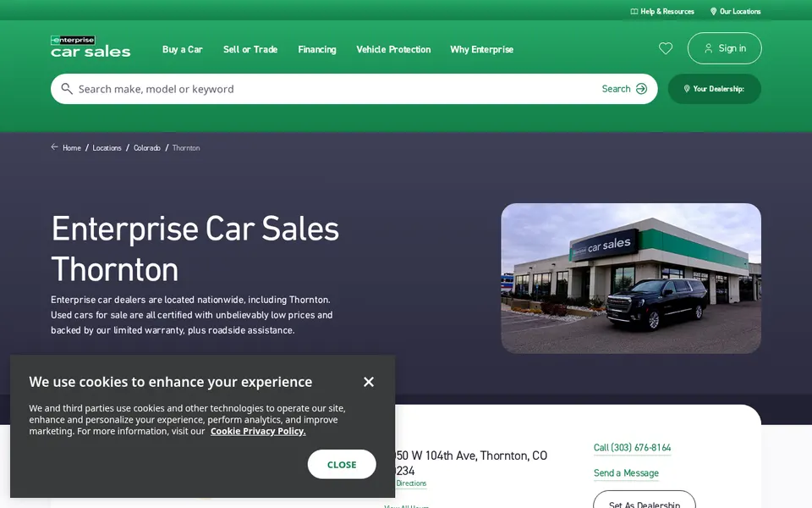Click the Sign in button
Screen dimensions: 812x508
point(725,48)
